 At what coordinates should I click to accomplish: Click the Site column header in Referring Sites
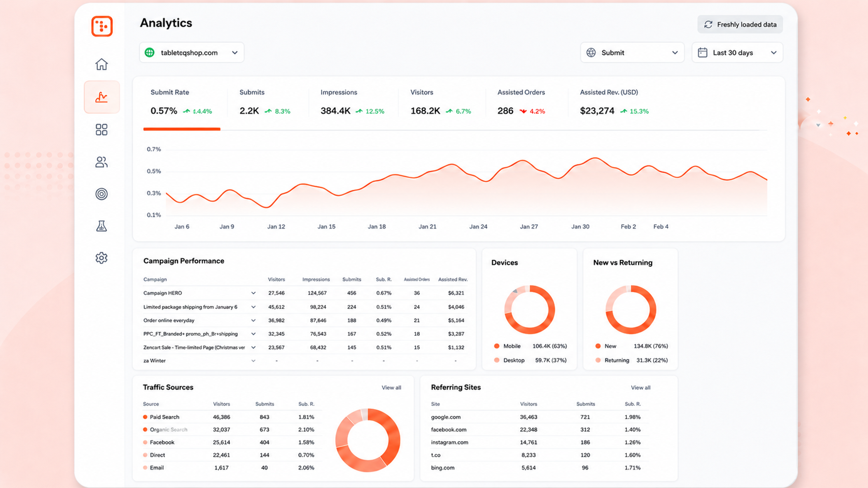point(435,404)
